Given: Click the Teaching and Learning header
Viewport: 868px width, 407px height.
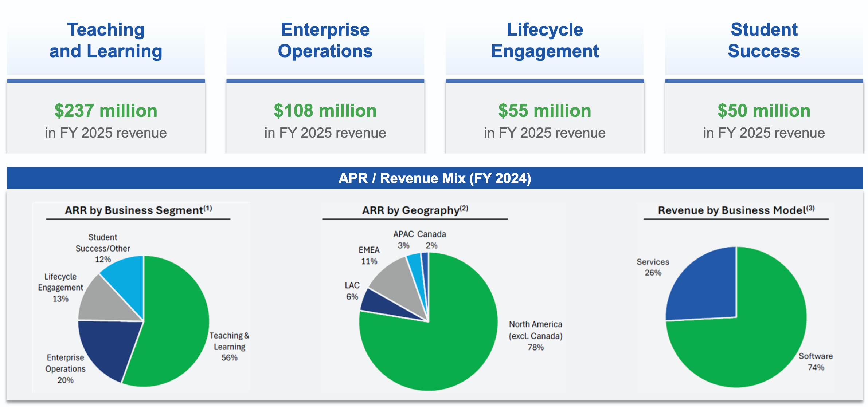Looking at the screenshot, I should [x=106, y=40].
